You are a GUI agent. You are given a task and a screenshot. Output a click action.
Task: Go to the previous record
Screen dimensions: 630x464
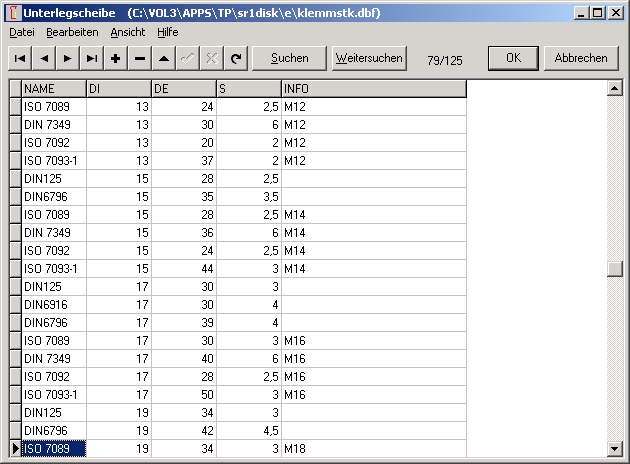(x=44, y=59)
